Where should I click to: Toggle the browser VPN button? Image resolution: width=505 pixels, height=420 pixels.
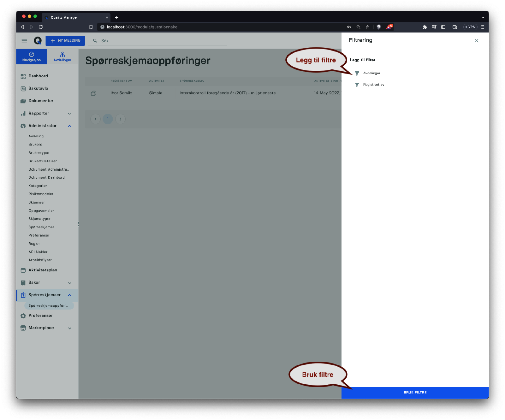tap(470, 27)
